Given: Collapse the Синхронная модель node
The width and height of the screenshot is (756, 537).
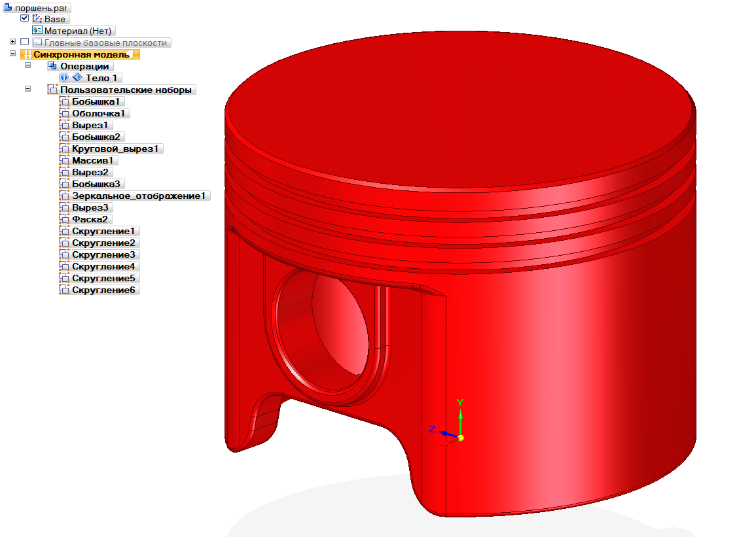Looking at the screenshot, I should pos(12,54).
